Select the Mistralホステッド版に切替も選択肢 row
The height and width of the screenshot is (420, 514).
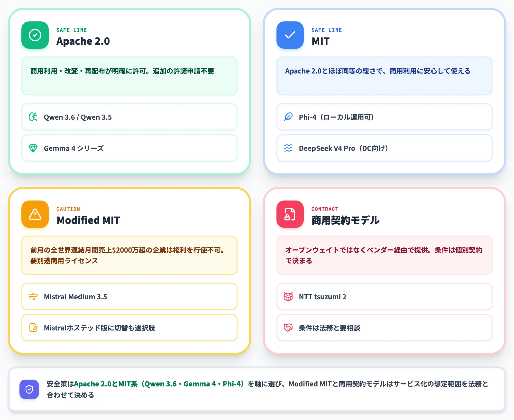point(129,328)
